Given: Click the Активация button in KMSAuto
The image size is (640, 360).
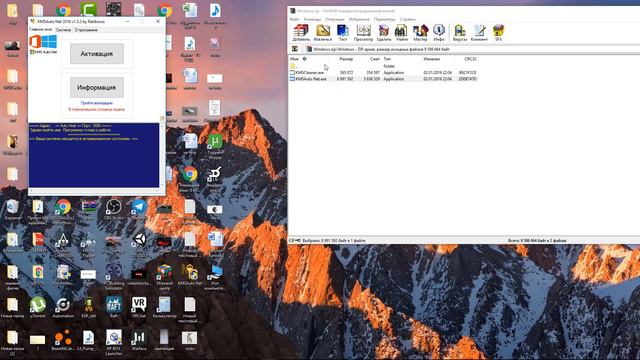Looking at the screenshot, I should click(97, 54).
